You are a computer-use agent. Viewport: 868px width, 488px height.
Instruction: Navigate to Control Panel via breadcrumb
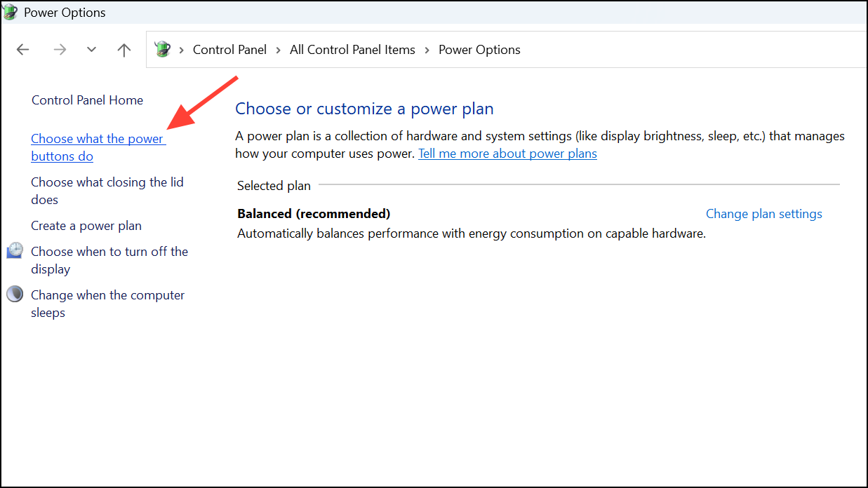[229, 49]
